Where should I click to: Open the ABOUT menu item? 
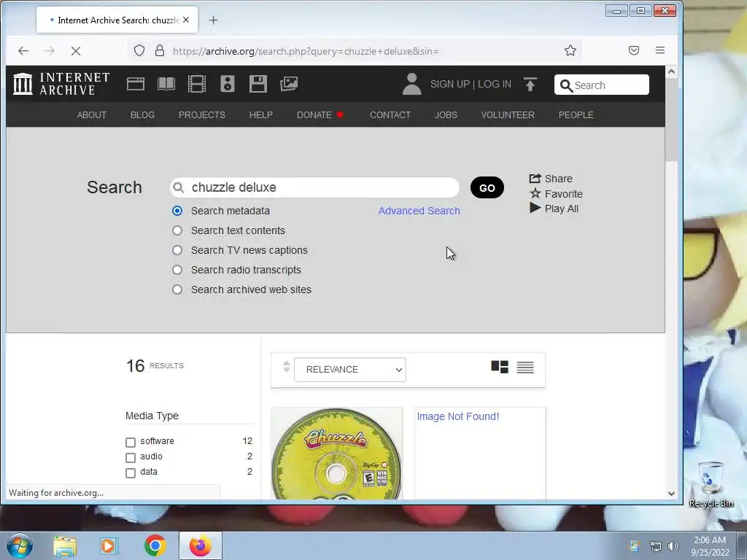91,114
